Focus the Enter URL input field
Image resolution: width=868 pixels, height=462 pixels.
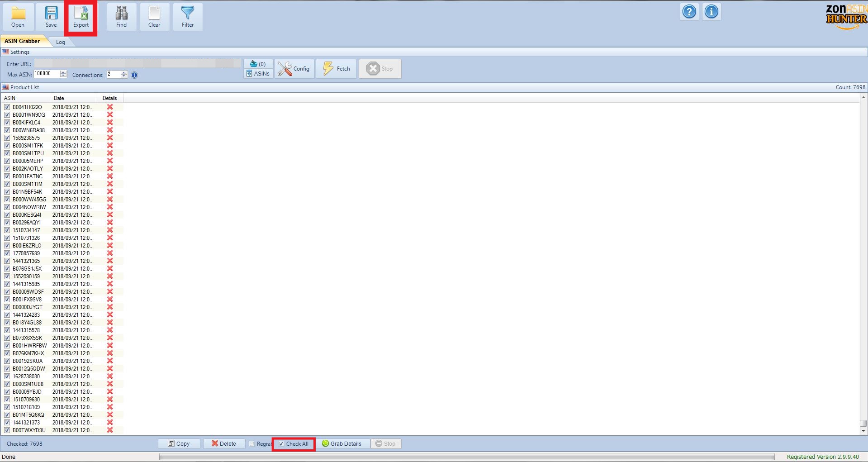tap(138, 64)
